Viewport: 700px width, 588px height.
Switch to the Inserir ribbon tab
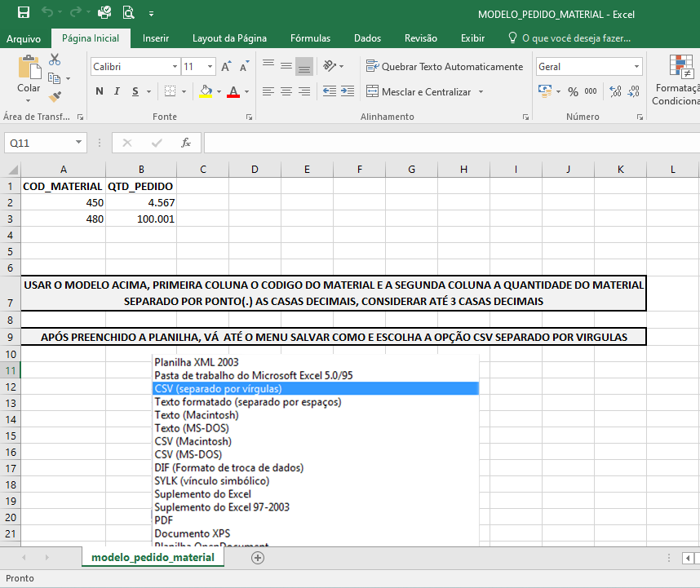156,38
